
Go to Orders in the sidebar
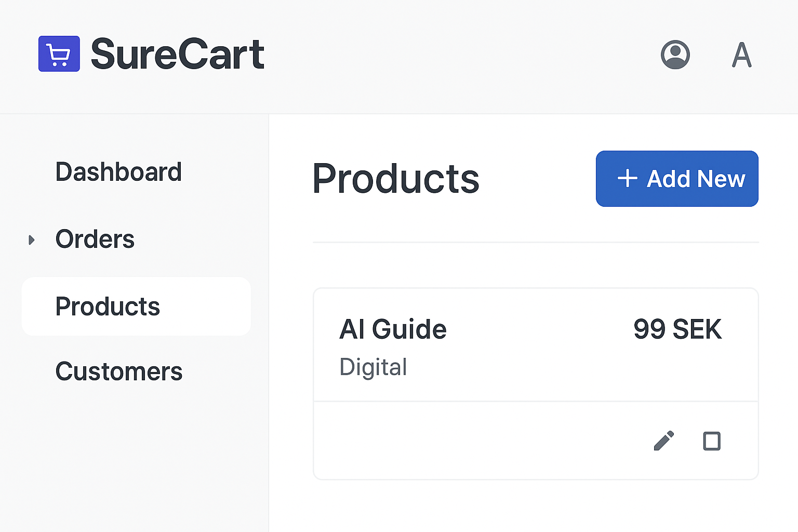click(x=95, y=240)
